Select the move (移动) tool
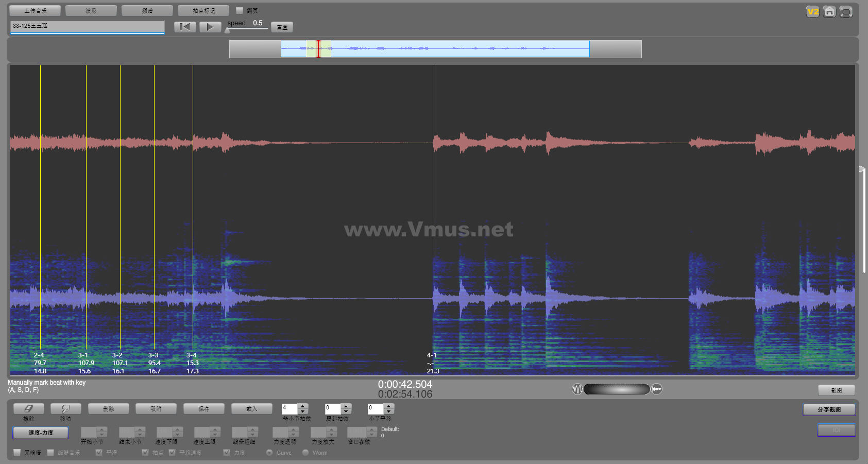Screen dimensions: 868x464 pos(65,408)
